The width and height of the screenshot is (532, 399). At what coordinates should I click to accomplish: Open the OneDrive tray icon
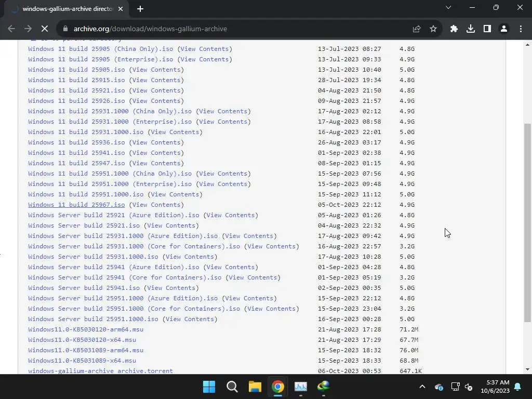(x=438, y=387)
